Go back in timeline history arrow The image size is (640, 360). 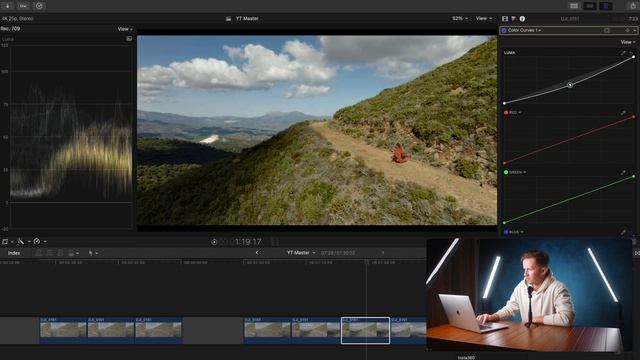pyautogui.click(x=257, y=253)
